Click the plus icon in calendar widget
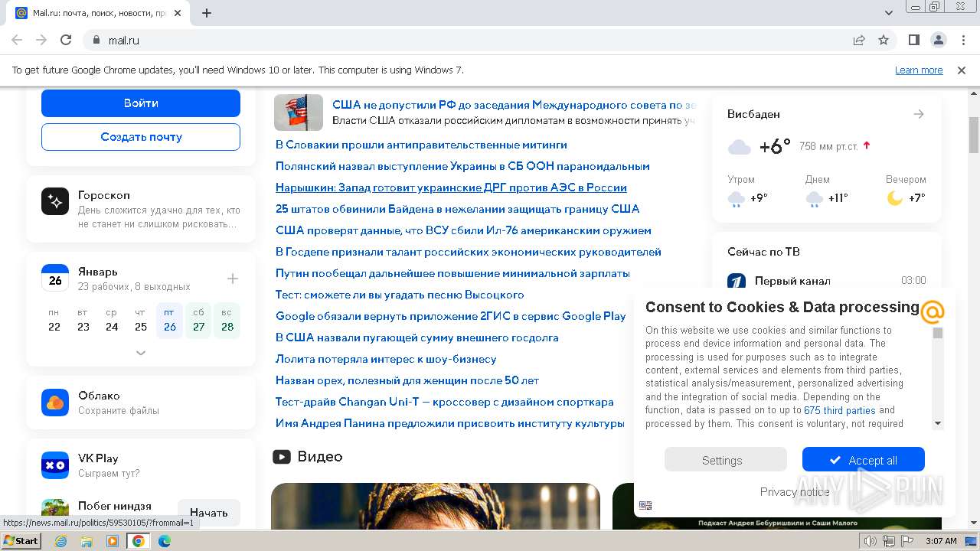This screenshot has height=551, width=980. point(233,279)
